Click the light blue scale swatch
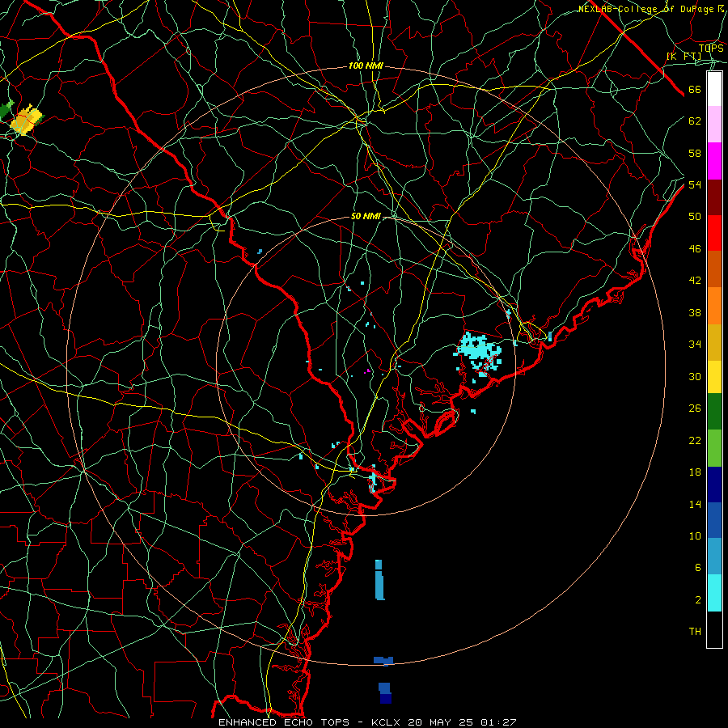728x728 pixels. coord(714,557)
